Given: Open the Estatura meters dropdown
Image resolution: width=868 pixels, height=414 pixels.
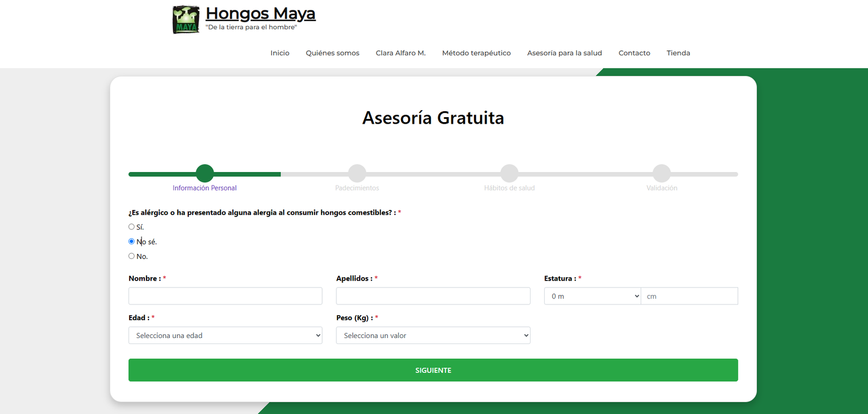Looking at the screenshot, I should coord(592,296).
